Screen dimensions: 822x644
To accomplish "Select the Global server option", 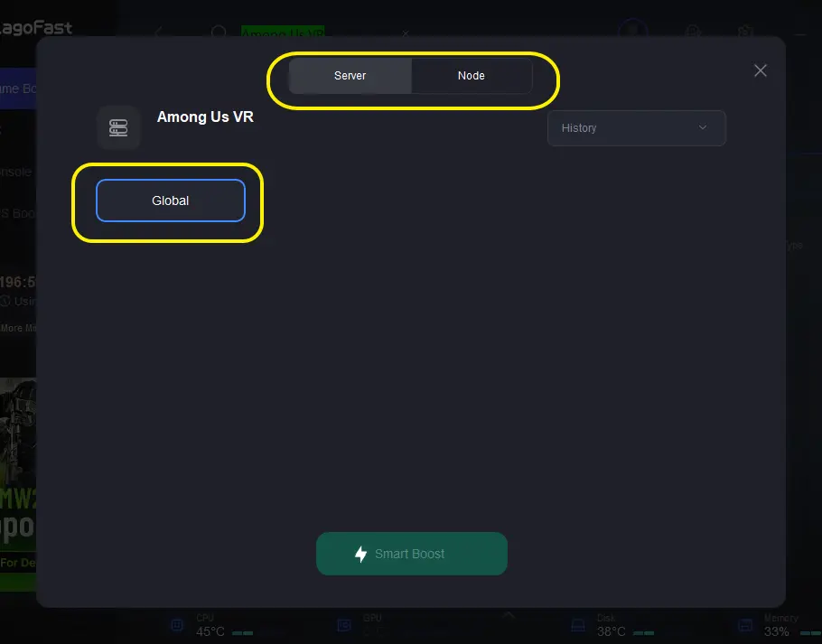I will [x=171, y=201].
